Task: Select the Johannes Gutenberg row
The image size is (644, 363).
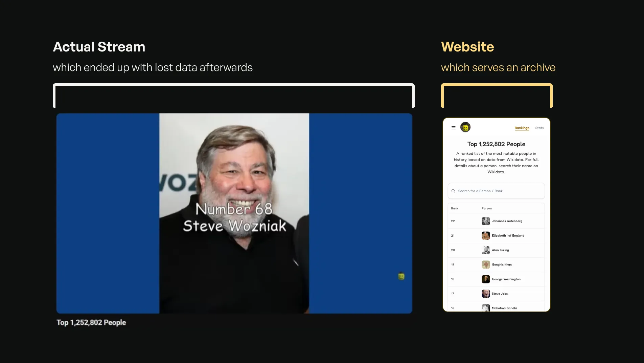Action: (496, 221)
